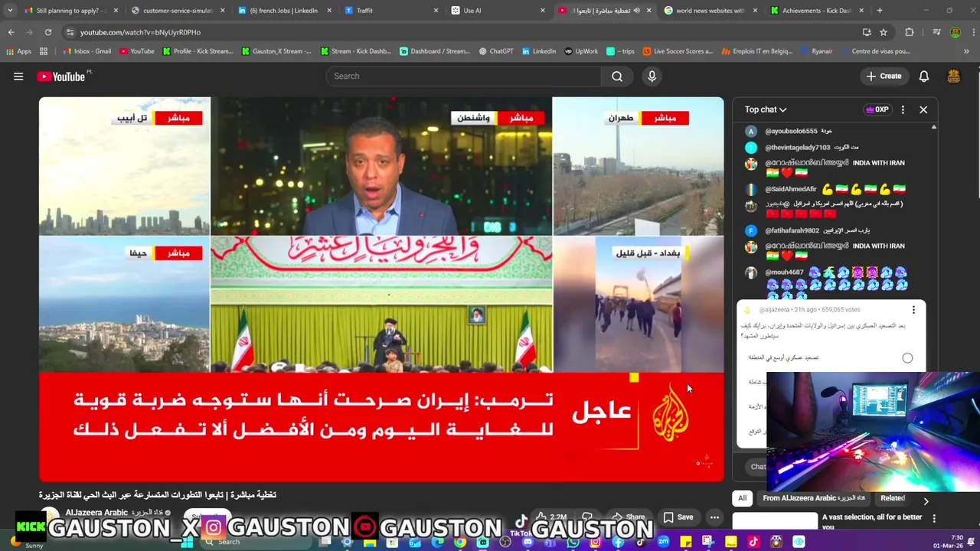Open the ChatGPT bookmark
Viewport: 980px width, 551px height.
click(496, 51)
